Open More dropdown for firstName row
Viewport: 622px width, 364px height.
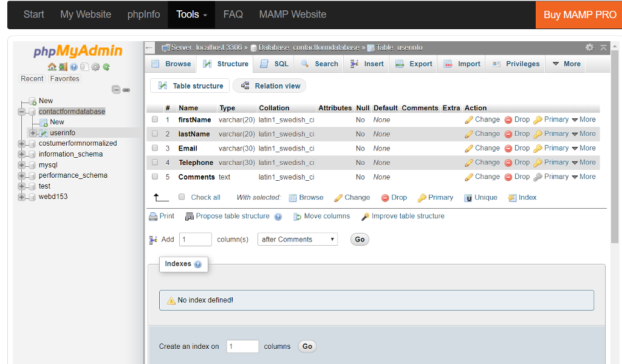584,120
